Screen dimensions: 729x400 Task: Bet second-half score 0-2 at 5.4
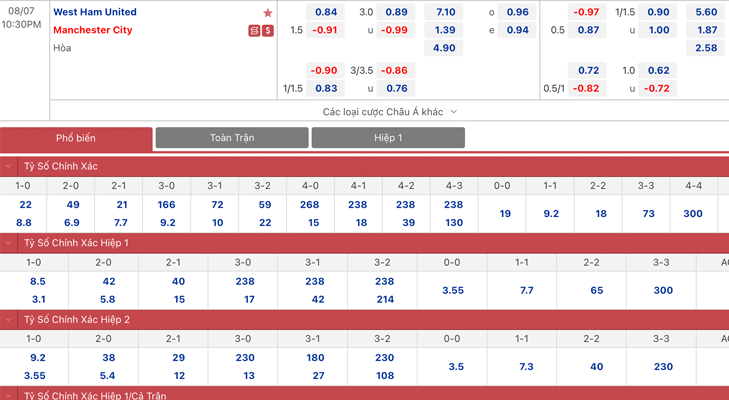click(x=107, y=376)
